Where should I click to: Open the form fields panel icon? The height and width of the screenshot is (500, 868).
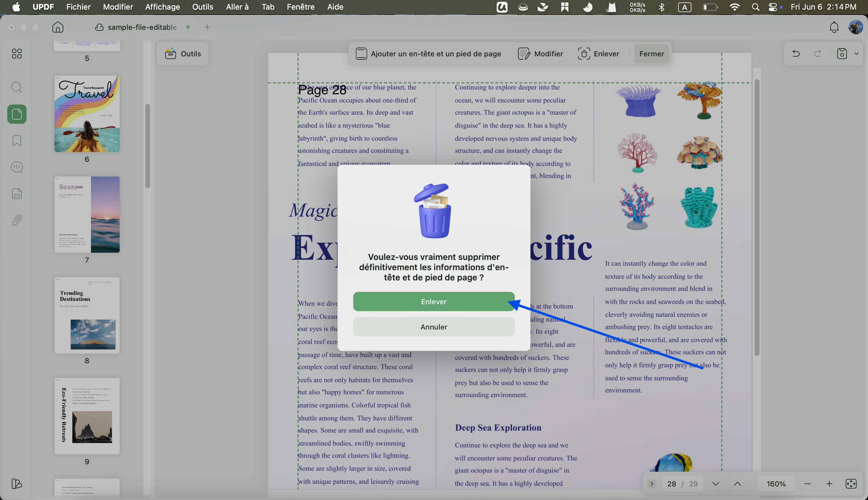click(x=17, y=194)
